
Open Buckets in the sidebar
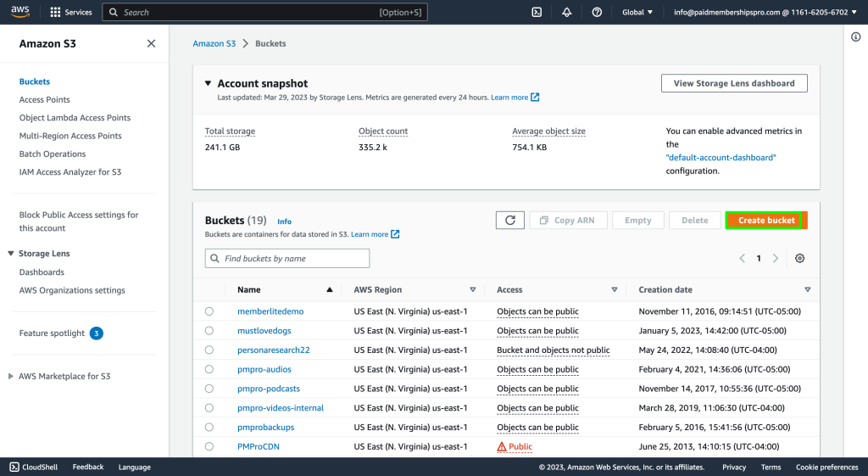[34, 81]
